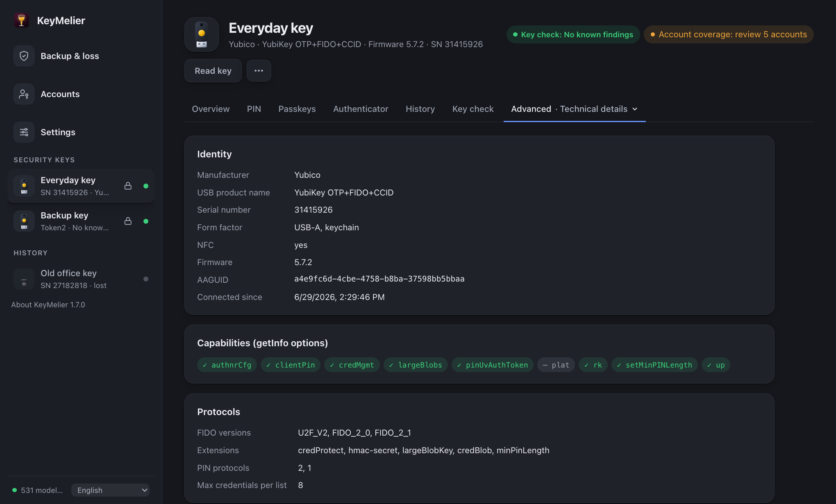Expand the Technical details chevron

(x=635, y=109)
